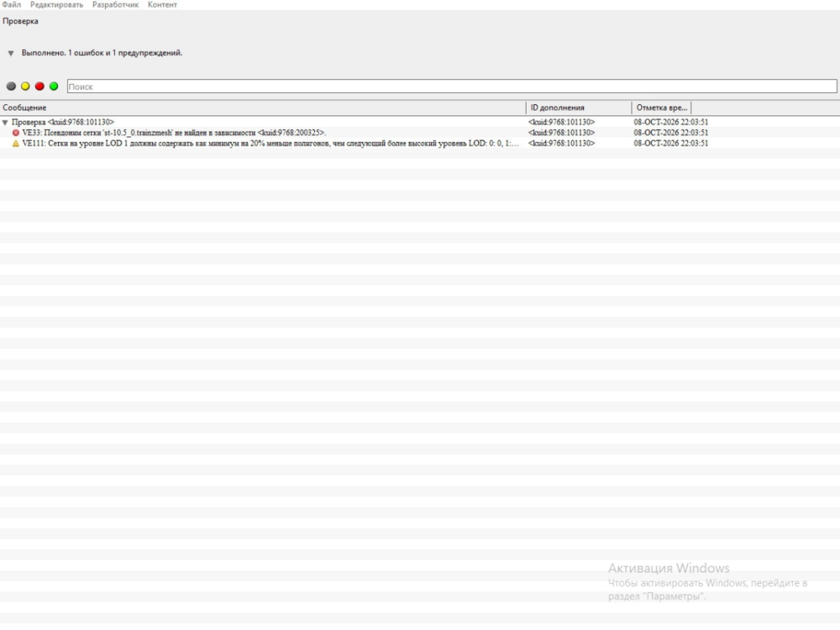Click the kuid ID in the Проверка row
Screen dimensions: 840x630
561,122
